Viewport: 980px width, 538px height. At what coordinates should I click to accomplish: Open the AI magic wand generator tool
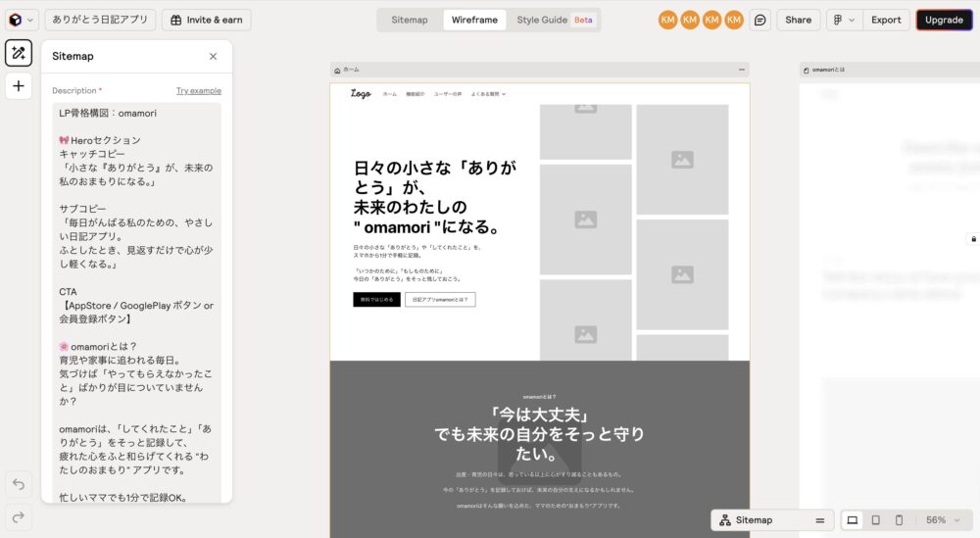19,54
